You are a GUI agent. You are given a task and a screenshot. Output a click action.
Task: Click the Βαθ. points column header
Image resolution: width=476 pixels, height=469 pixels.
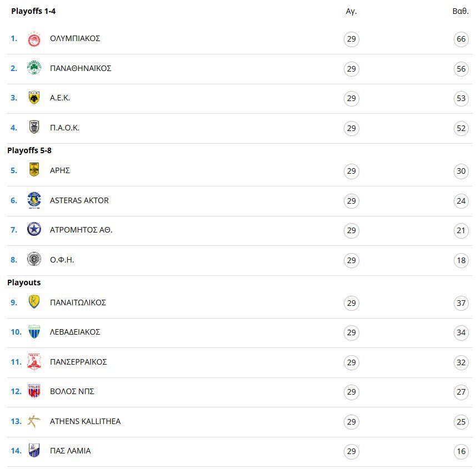coord(460,11)
